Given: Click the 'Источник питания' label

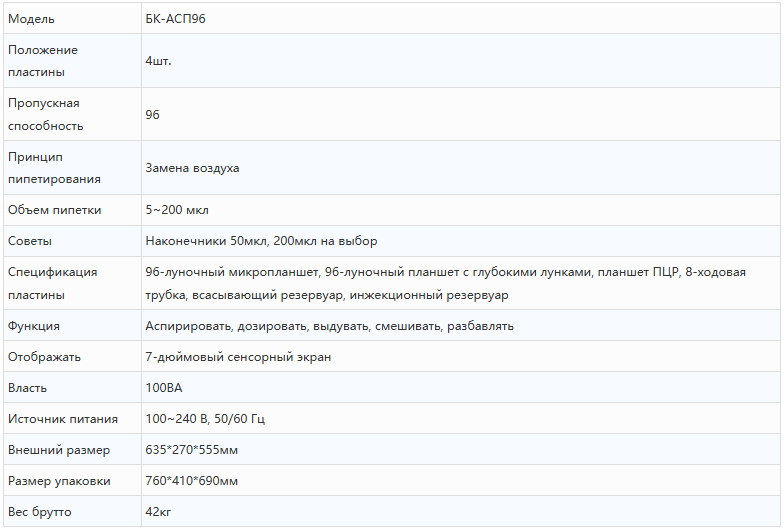Looking at the screenshot, I should point(63,419).
